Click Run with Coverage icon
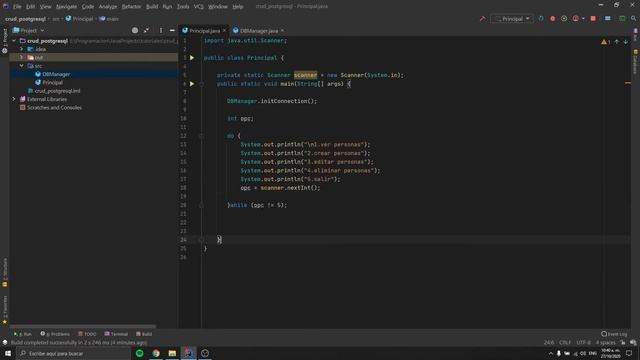The image size is (640, 360). [564, 19]
